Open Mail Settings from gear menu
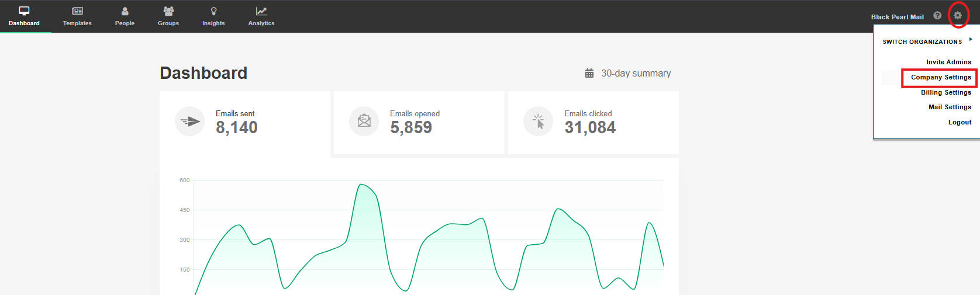This screenshot has width=980, height=295. tap(949, 107)
